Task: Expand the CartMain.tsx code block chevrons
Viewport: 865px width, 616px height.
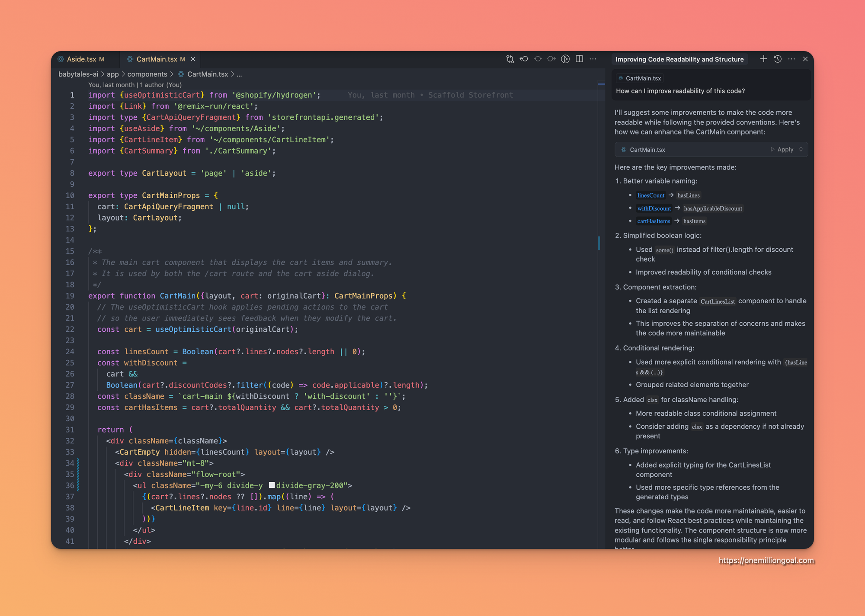Action: [801, 150]
